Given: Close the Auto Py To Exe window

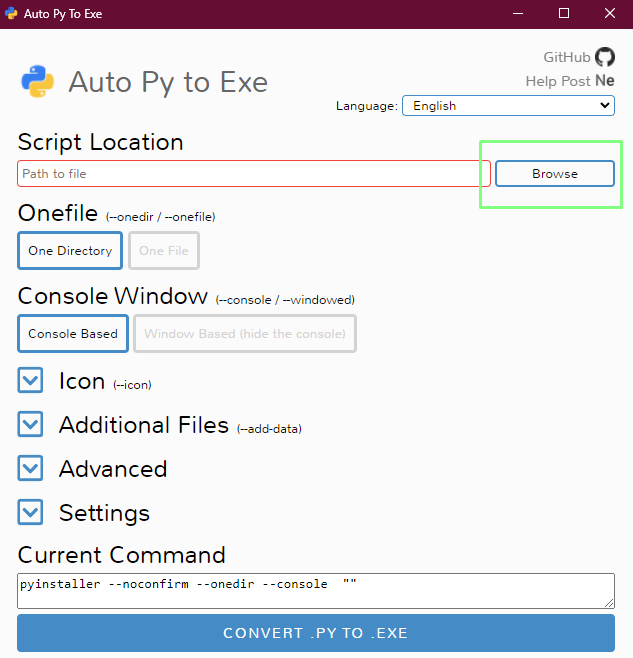Looking at the screenshot, I should coord(610,13).
